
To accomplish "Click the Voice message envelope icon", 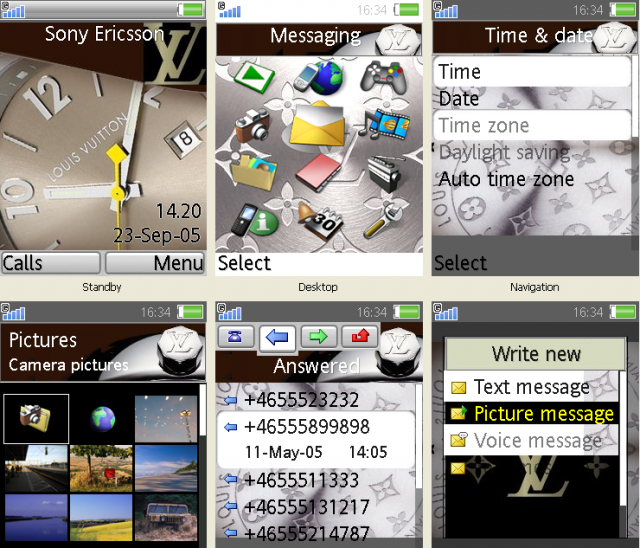I will (x=458, y=440).
